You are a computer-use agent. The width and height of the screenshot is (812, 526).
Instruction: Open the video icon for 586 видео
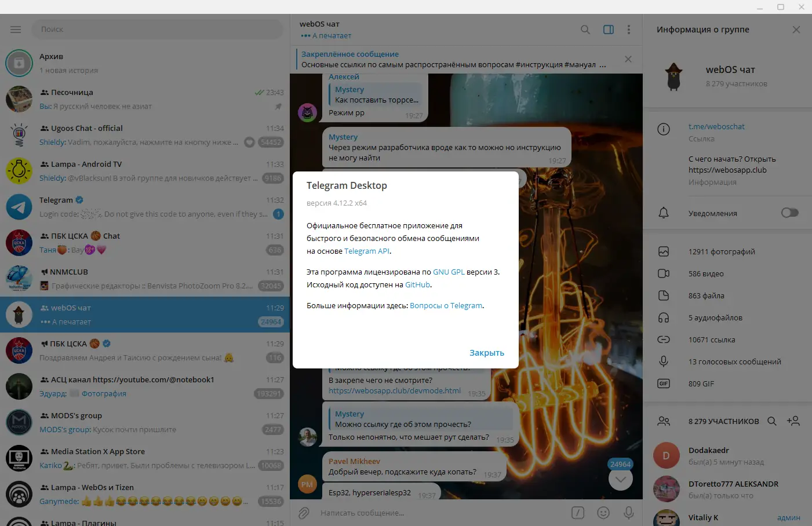point(664,273)
